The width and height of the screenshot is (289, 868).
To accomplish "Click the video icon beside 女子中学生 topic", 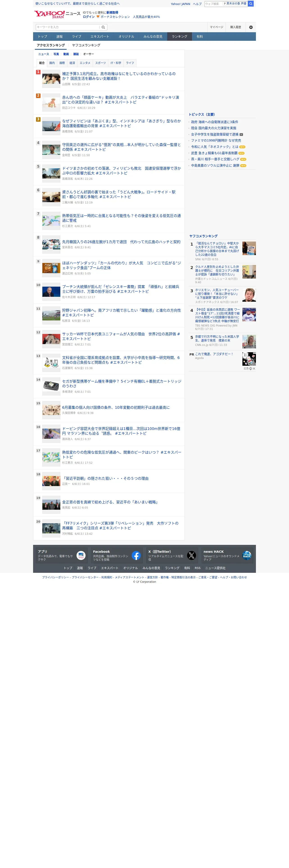I will pos(241,135).
